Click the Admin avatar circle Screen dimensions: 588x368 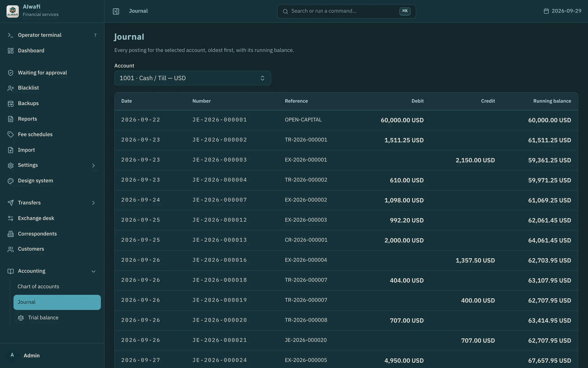click(12, 355)
